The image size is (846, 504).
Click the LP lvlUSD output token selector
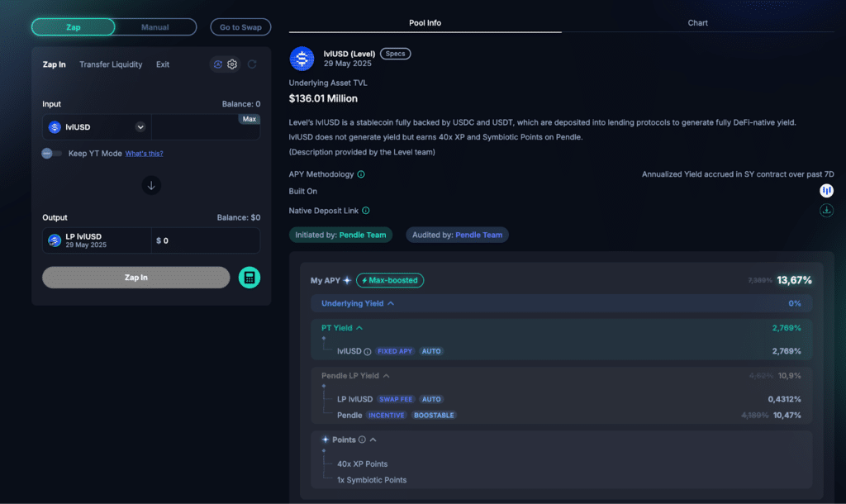click(97, 240)
